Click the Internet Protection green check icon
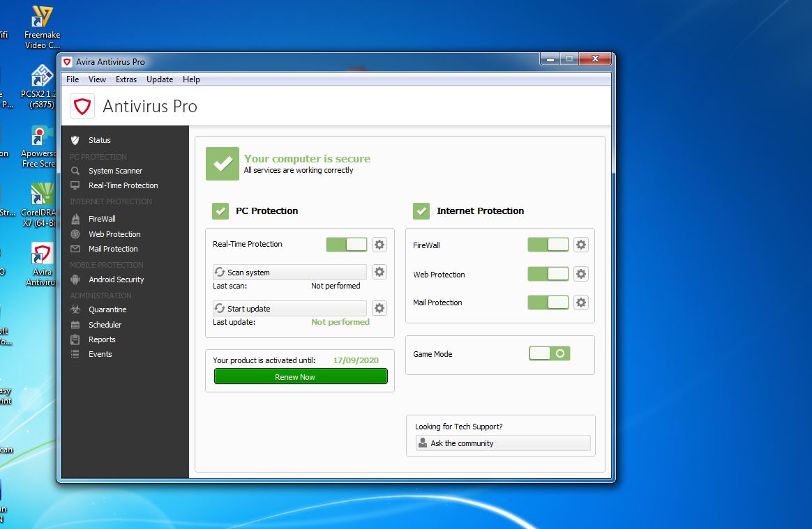Image resolution: width=812 pixels, height=529 pixels. coord(421,210)
